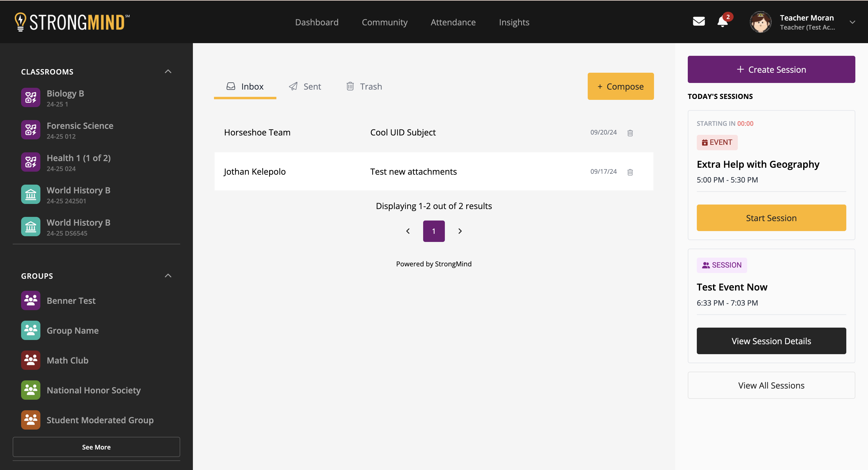Viewport: 868px width, 470px height.
Task: Open the Math Club group icon
Action: (x=31, y=360)
